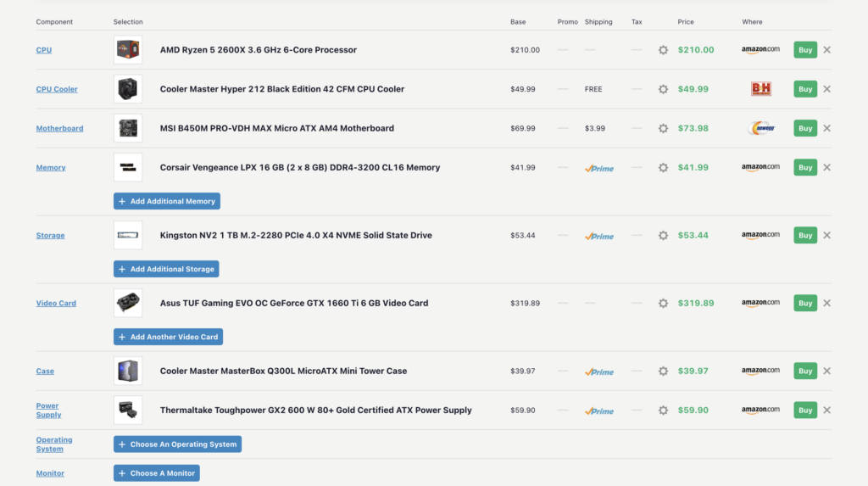Open the Corsair memory thumbnail

(128, 167)
